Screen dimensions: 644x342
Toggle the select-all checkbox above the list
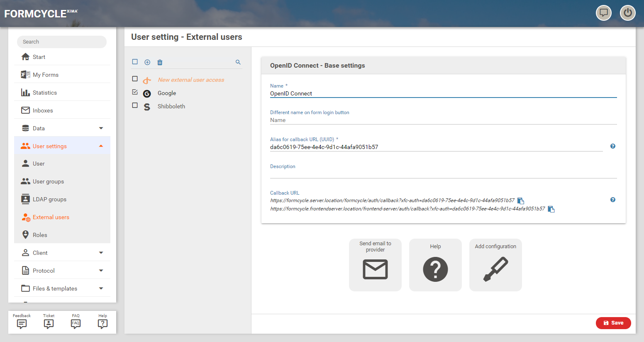point(135,62)
